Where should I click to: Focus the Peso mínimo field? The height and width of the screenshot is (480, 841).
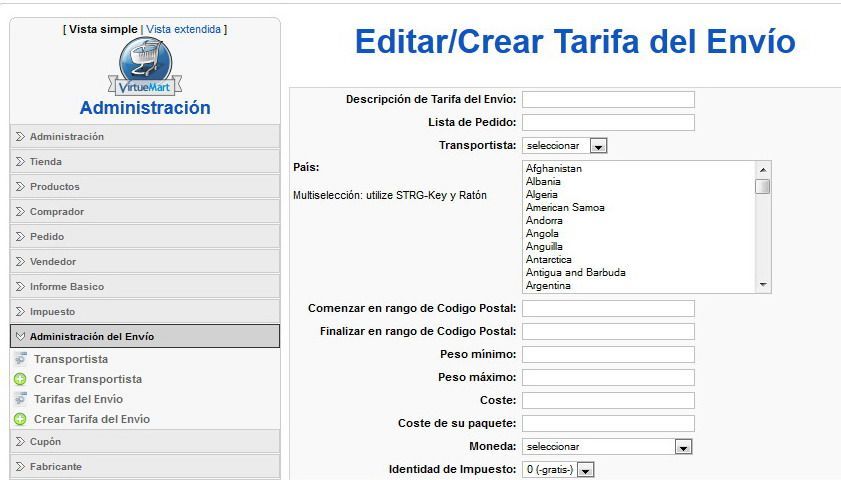click(608, 355)
